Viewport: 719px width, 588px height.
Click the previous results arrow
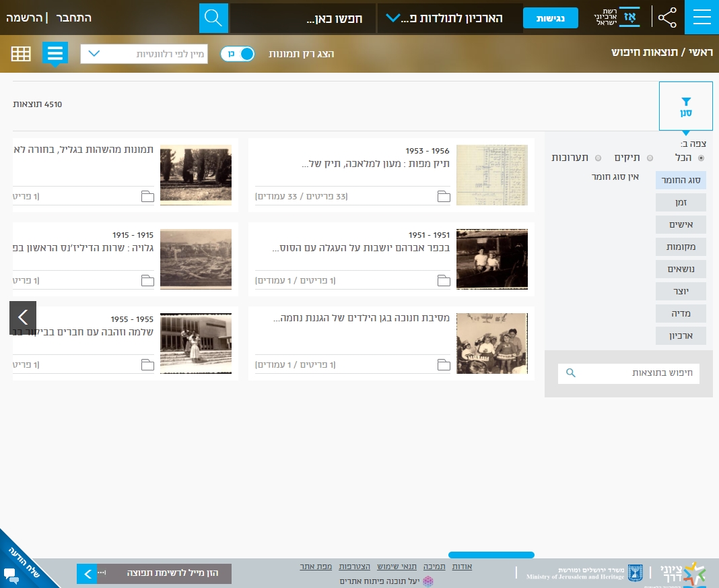click(23, 317)
